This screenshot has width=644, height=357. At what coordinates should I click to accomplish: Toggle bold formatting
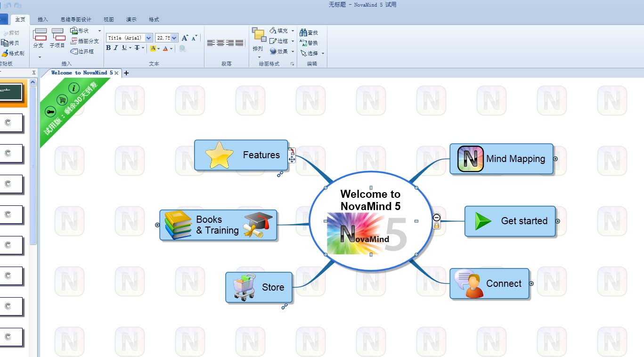coord(108,48)
